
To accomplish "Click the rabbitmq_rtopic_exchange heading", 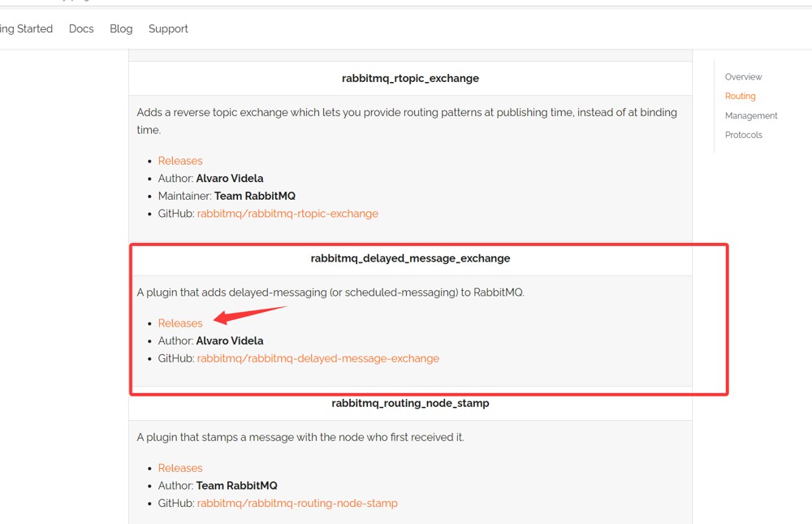I will coord(410,78).
